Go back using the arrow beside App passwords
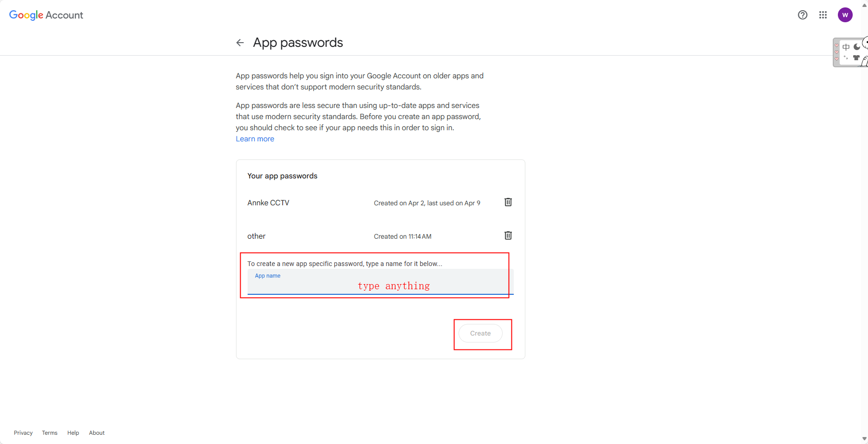 tap(240, 43)
